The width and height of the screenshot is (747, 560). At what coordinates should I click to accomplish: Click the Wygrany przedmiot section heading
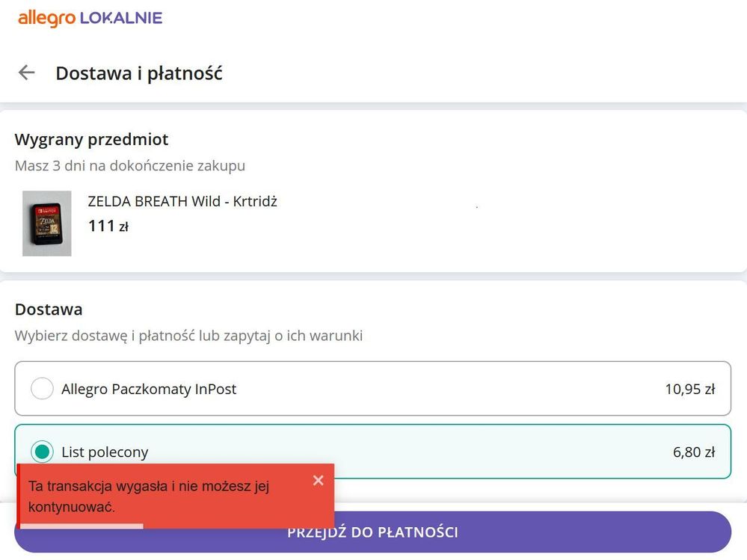(x=91, y=139)
